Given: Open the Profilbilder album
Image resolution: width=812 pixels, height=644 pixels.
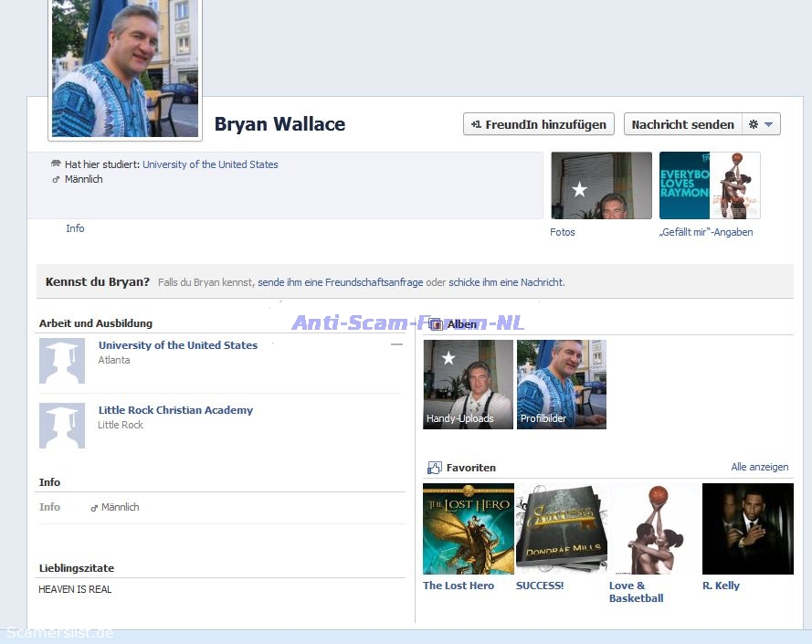Looking at the screenshot, I should click(561, 384).
